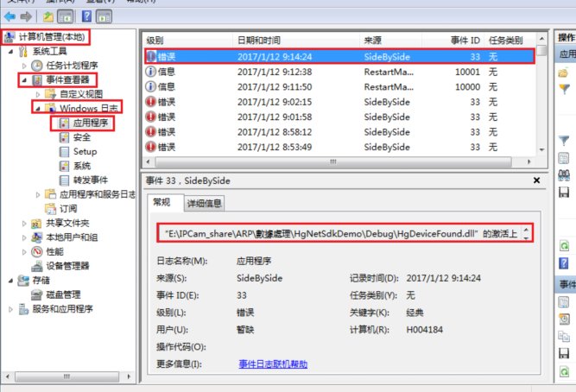576x392 pixels.
Task: Click the tree pane horizontal scrollbar
Action: point(66,376)
